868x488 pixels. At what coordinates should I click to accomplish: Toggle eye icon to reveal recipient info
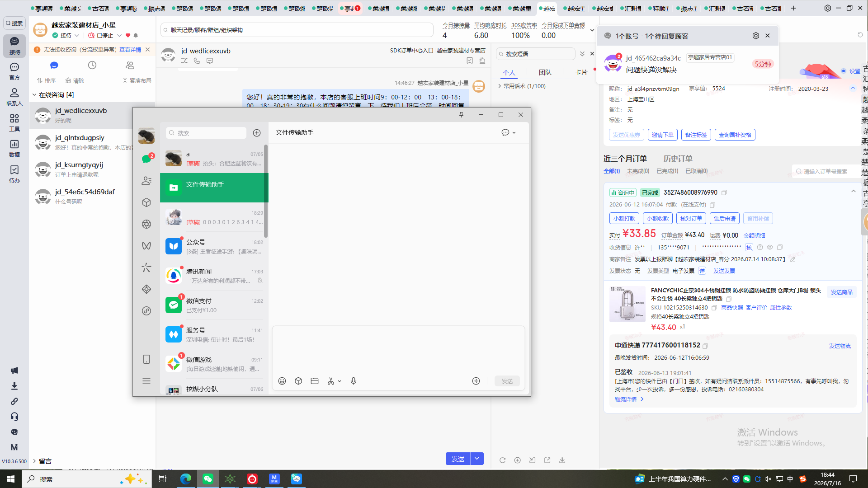770,247
